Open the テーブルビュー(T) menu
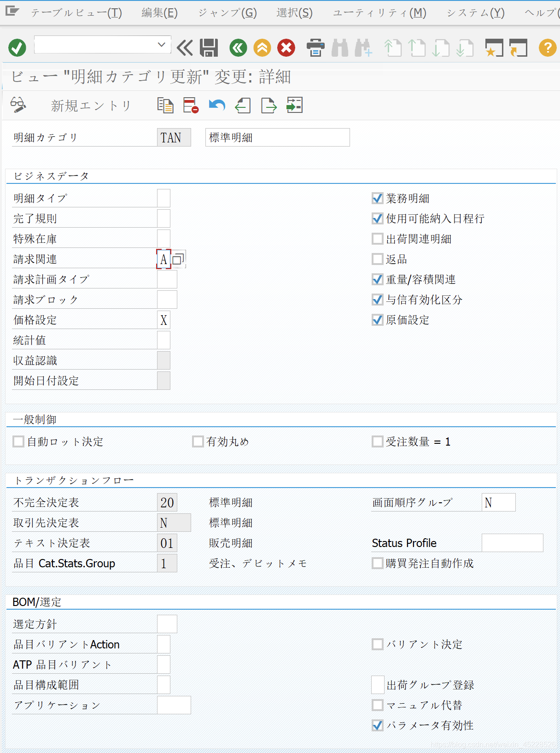Viewport: 560px width, 753px height. coord(76,12)
